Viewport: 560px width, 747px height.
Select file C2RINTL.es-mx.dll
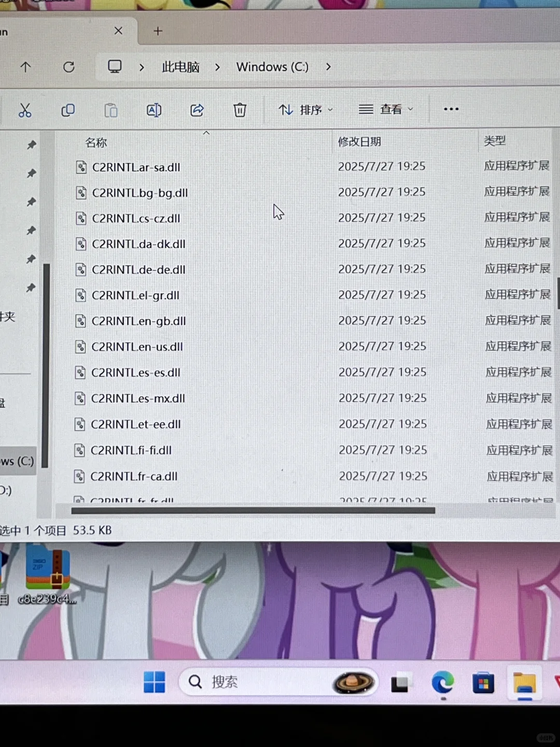(x=138, y=398)
